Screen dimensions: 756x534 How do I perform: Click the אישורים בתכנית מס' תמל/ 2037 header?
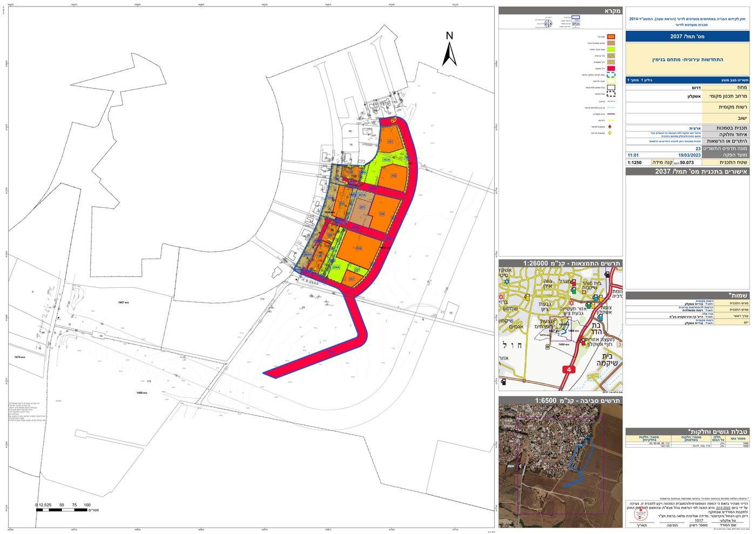(687, 171)
